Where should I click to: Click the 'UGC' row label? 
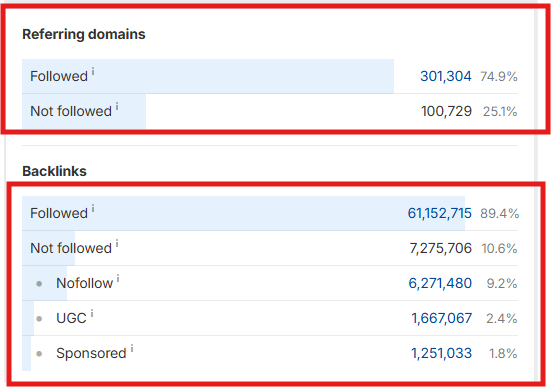coord(71,318)
